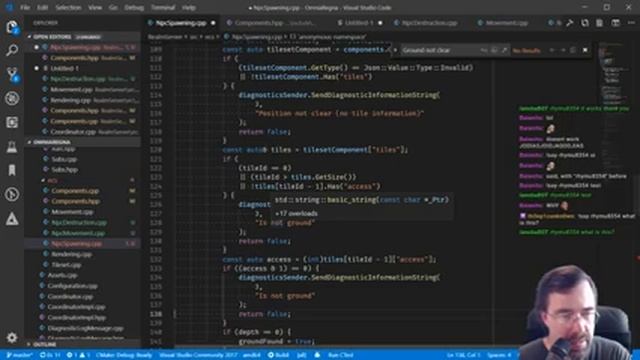
Task: Open the Source Control view
Action: pyautogui.click(x=12, y=75)
